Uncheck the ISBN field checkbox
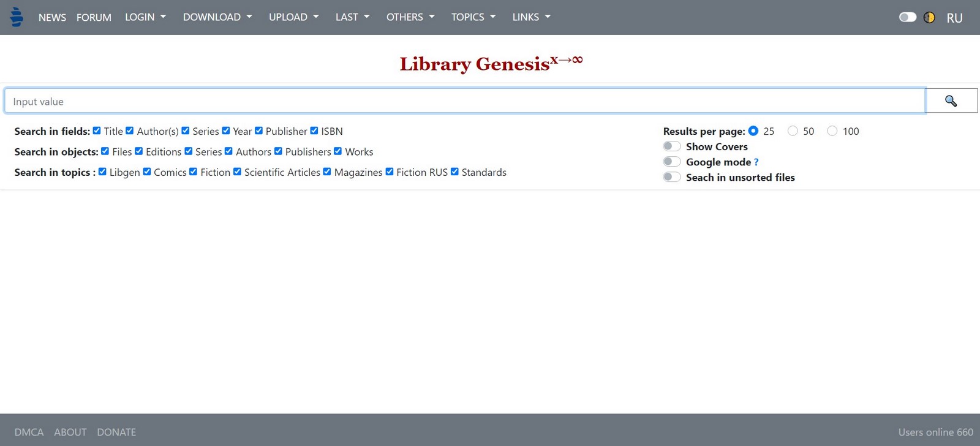Screen dimensions: 980x446 coord(314,130)
